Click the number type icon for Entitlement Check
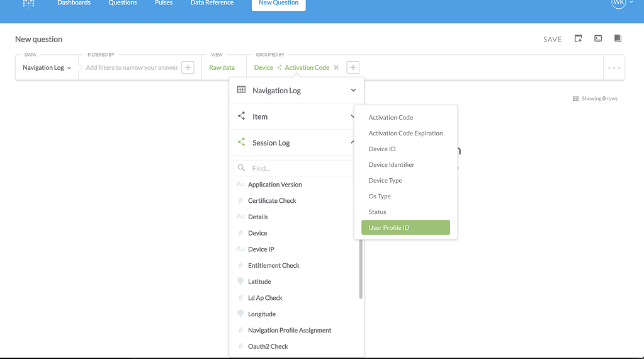 click(x=240, y=265)
